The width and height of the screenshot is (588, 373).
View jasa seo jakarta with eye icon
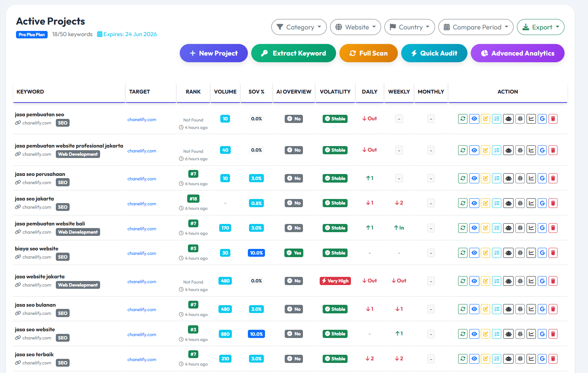474,203
